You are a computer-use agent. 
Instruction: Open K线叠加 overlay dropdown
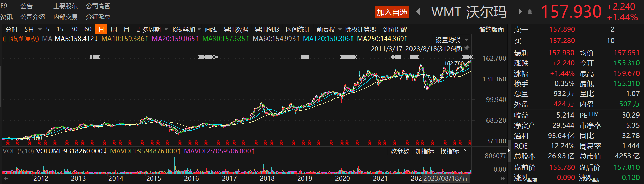199,29
